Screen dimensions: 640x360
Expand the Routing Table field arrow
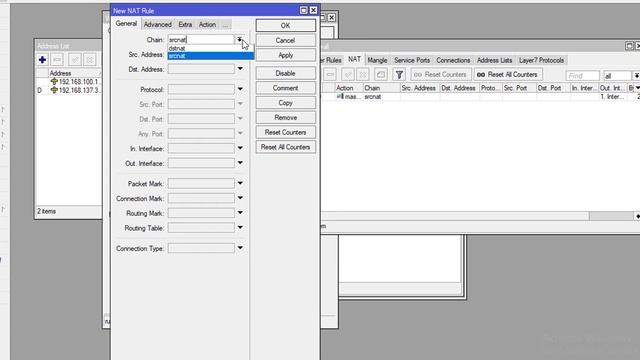pyautogui.click(x=240, y=227)
